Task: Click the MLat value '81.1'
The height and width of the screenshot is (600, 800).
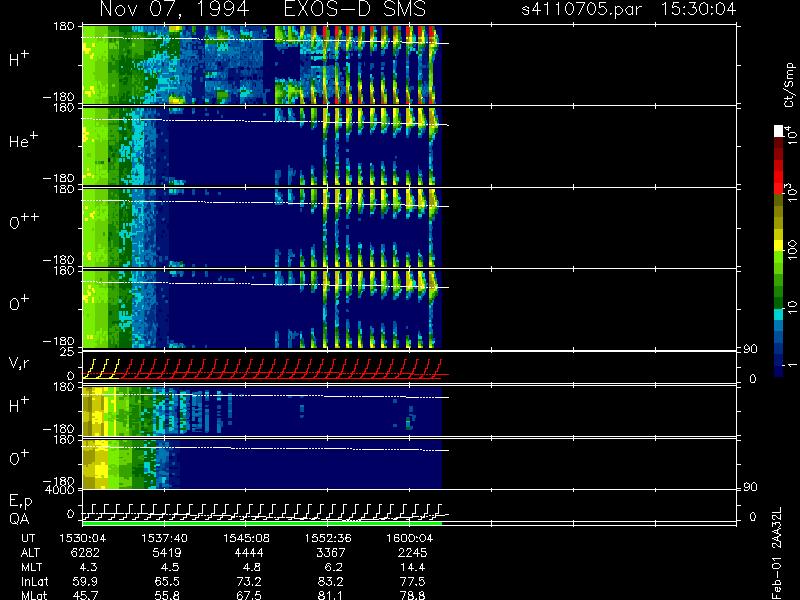Action: 331,595
